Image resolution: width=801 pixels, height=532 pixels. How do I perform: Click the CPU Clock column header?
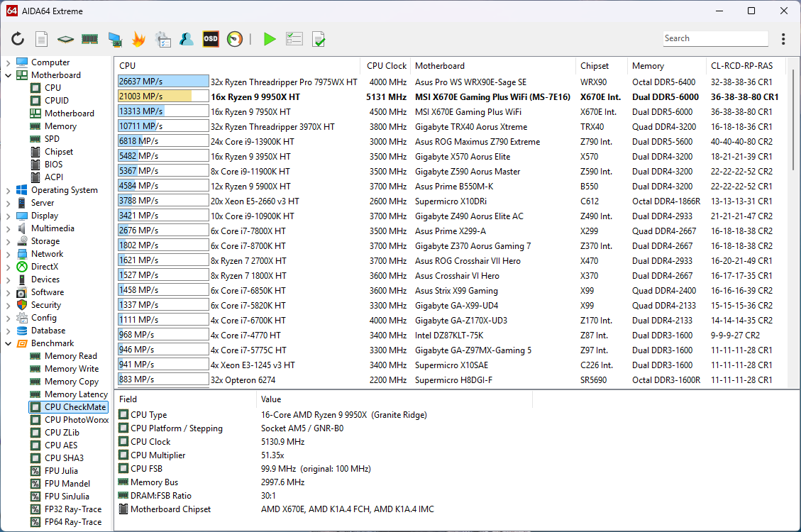coord(387,66)
